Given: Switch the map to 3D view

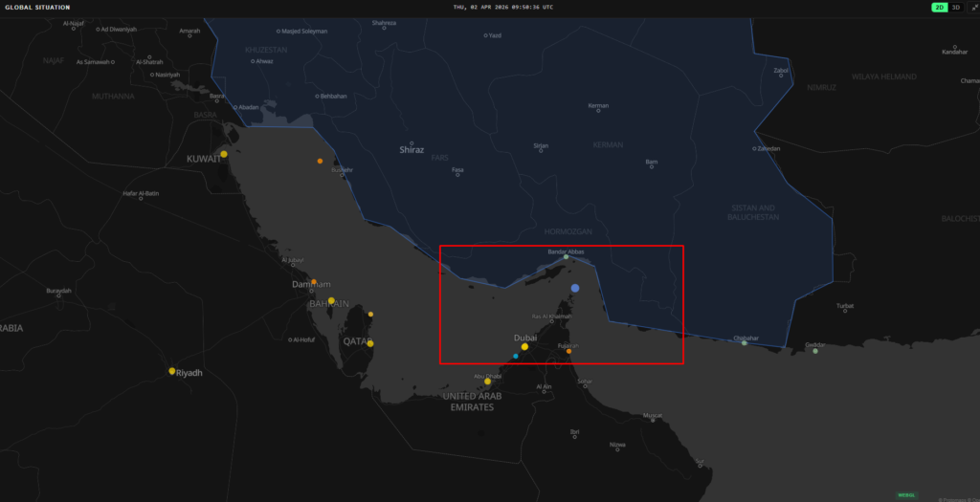Looking at the screenshot, I should click(x=956, y=8).
